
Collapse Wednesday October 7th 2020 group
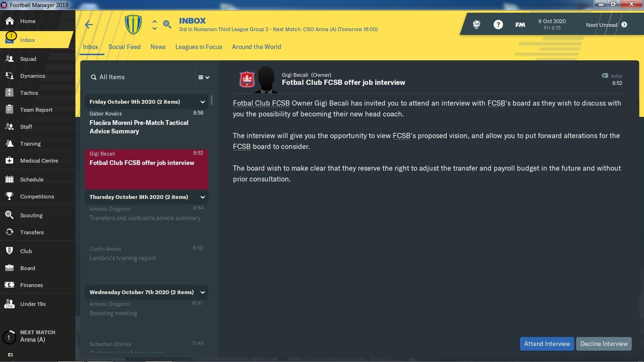point(202,292)
